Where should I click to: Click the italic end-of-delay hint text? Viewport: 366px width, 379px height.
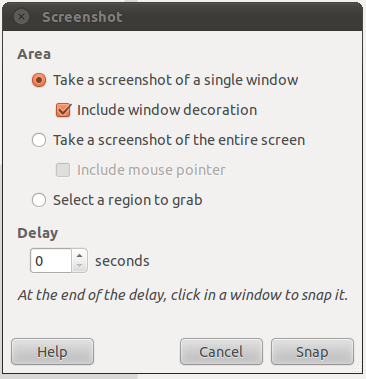(x=183, y=295)
